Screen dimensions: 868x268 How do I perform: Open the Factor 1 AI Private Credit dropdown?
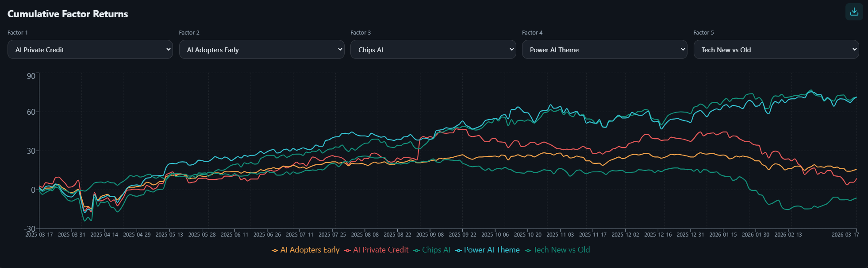click(90, 50)
